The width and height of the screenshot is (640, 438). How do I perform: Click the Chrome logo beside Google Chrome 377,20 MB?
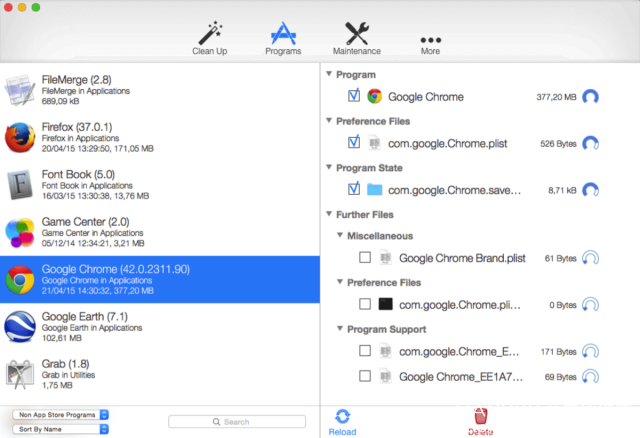[374, 96]
